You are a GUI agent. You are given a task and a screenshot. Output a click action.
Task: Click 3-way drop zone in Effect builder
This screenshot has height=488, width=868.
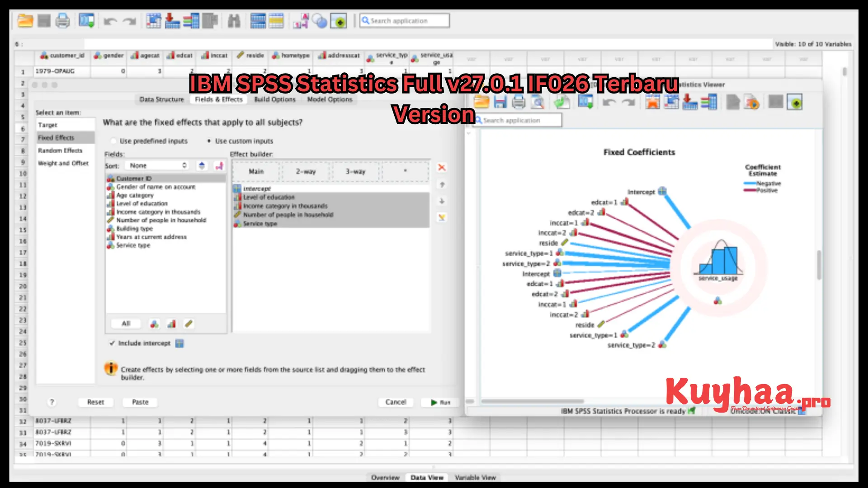pyautogui.click(x=356, y=172)
